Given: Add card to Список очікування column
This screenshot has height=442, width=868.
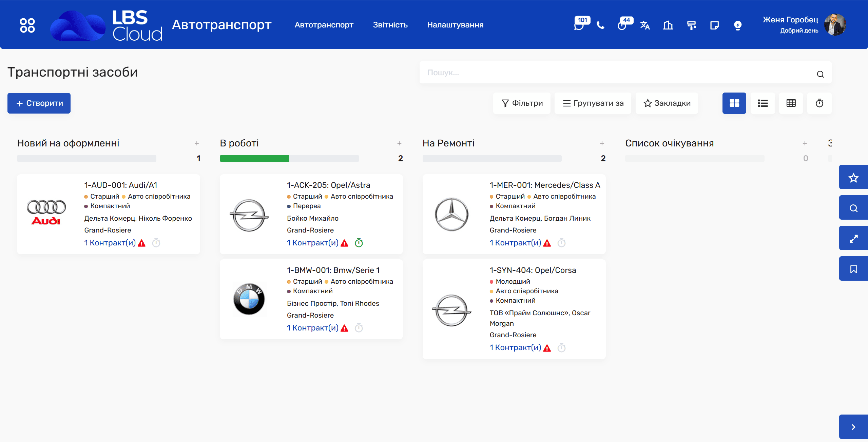Looking at the screenshot, I should (x=805, y=143).
